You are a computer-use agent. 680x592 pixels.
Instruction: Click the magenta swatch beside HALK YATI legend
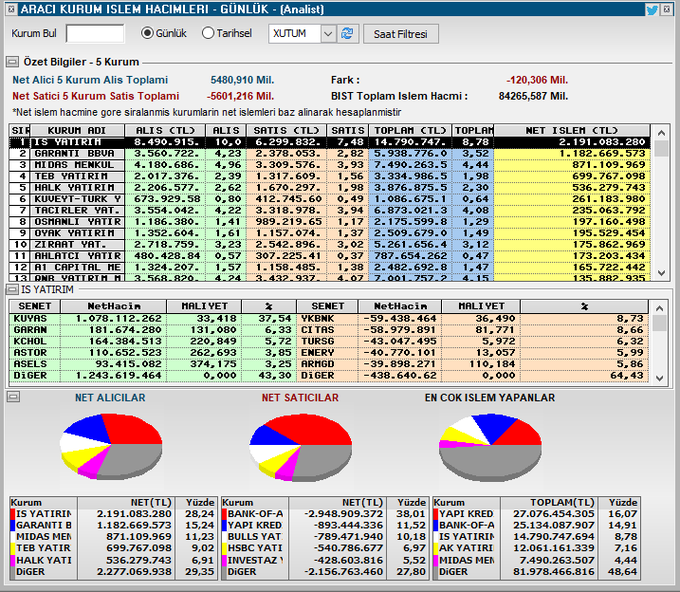[13, 560]
